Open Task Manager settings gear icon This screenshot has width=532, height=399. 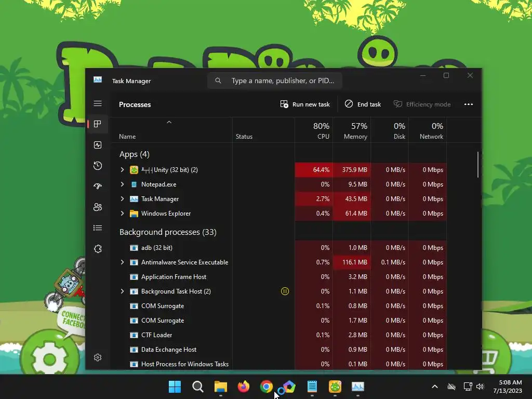(98, 357)
